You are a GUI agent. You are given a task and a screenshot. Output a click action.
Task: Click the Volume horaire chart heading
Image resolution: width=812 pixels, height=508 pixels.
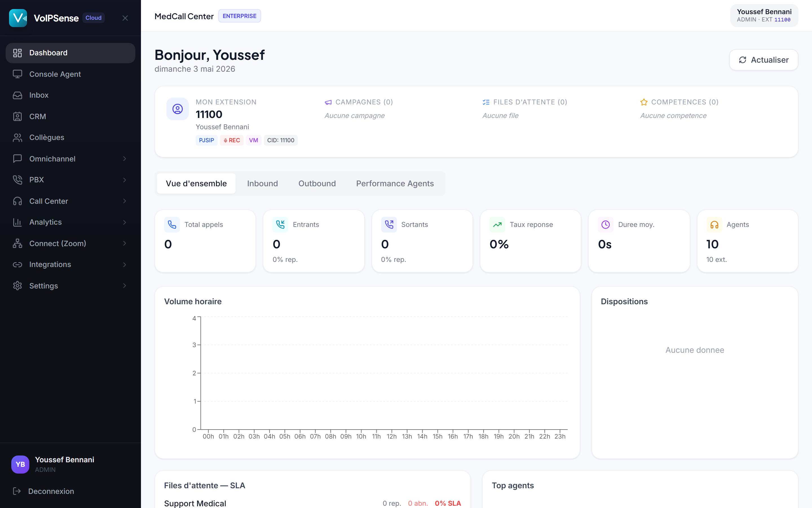click(193, 301)
